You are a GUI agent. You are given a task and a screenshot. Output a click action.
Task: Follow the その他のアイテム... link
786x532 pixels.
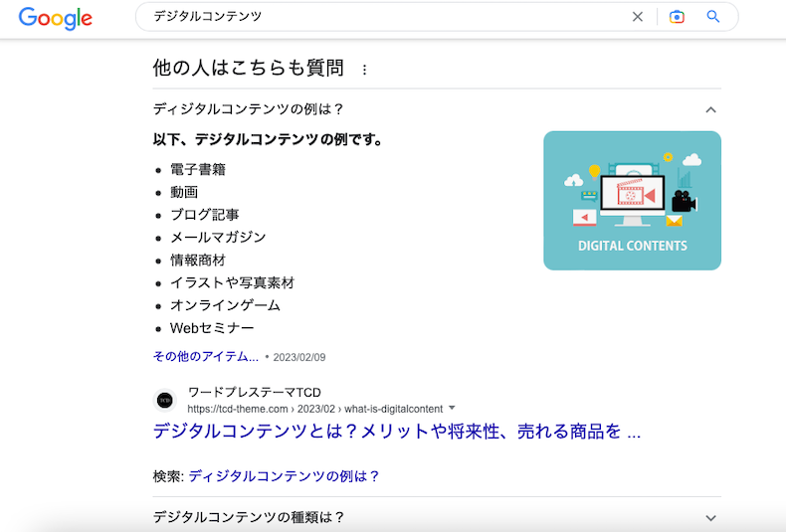(206, 356)
